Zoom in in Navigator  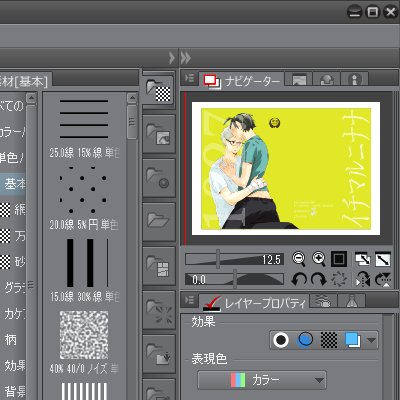click(319, 259)
